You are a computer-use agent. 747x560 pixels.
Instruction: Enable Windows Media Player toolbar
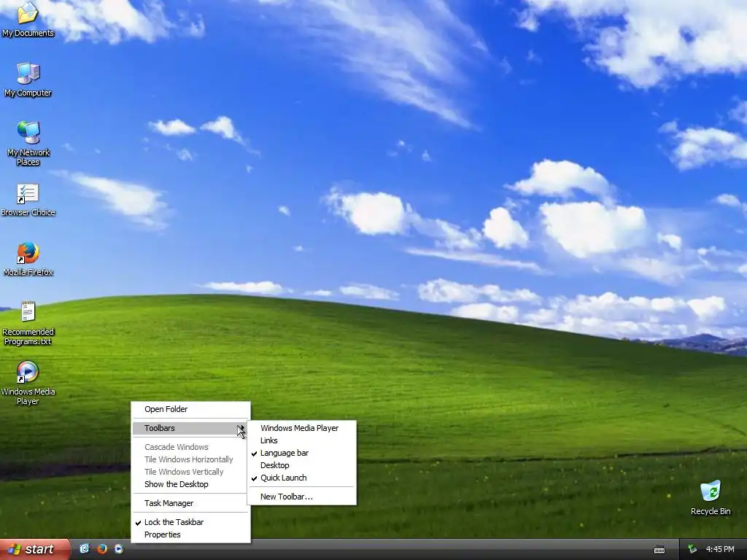point(301,428)
